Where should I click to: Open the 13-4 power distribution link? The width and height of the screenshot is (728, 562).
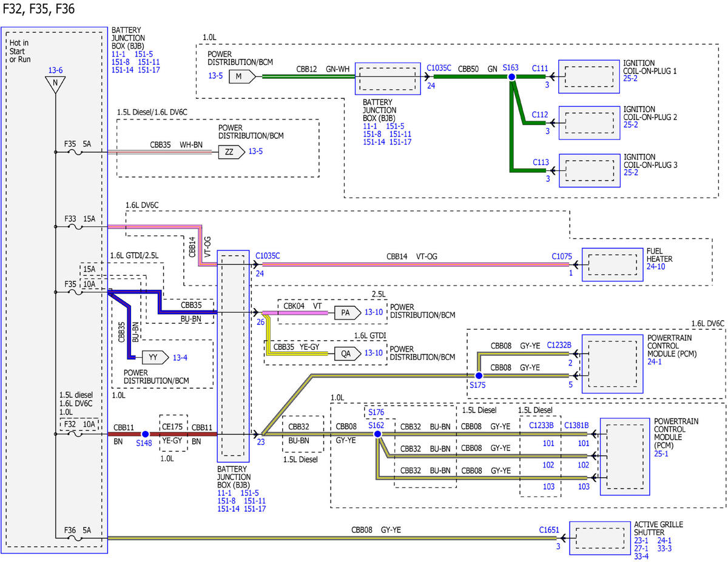point(180,357)
